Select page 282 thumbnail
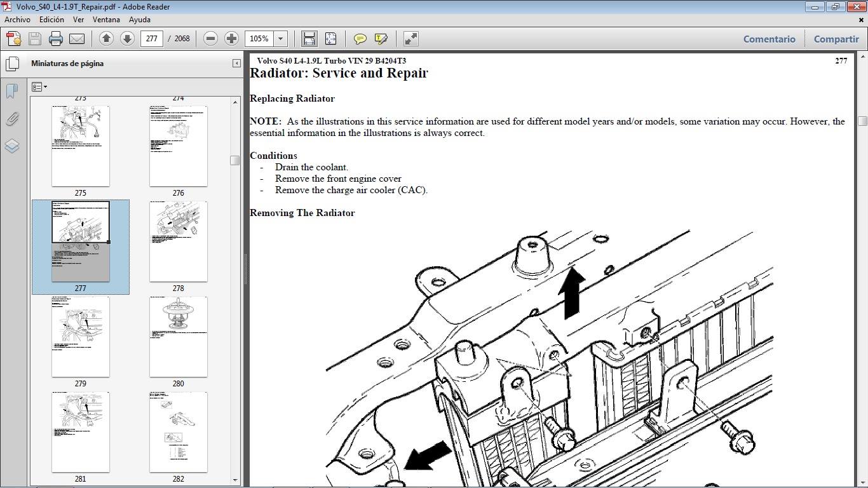This screenshot has width=868, height=488. [178, 432]
